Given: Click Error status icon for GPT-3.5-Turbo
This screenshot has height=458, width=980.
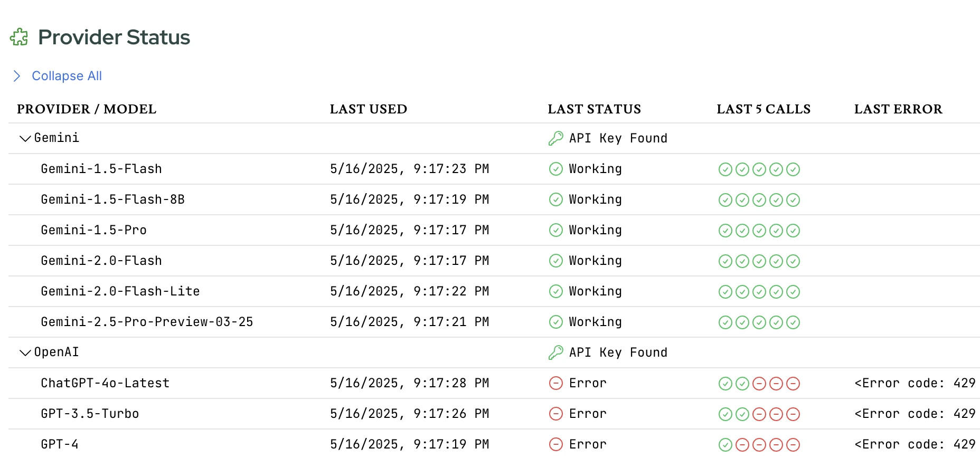Looking at the screenshot, I should pyautogui.click(x=556, y=414).
